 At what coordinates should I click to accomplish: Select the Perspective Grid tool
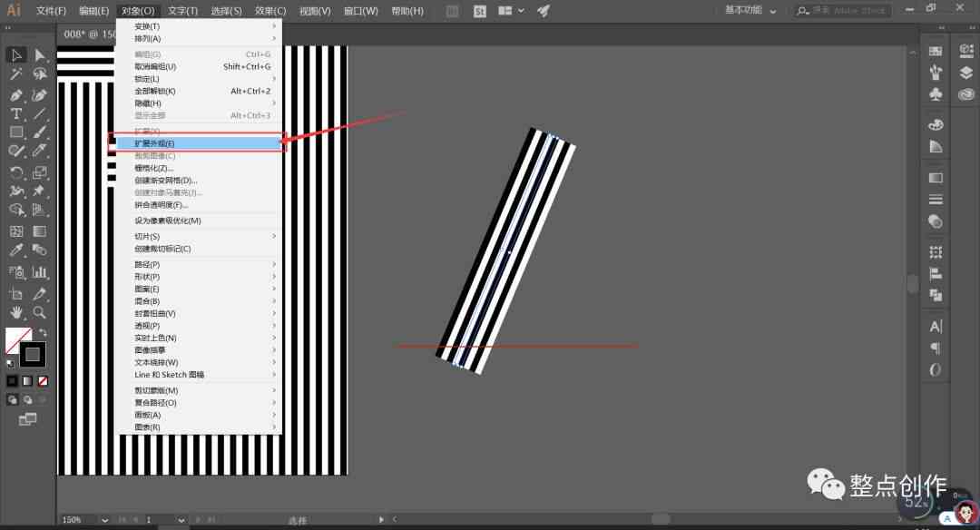coord(39,210)
